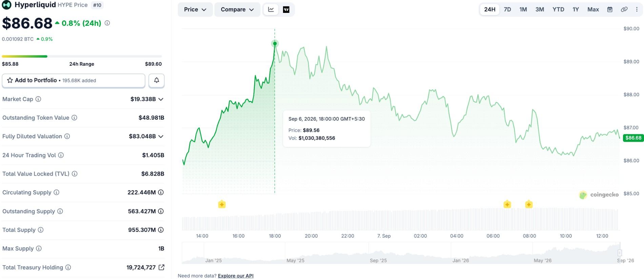Open the calendar date range icon
Screen dimensions: 644x279
610,9
